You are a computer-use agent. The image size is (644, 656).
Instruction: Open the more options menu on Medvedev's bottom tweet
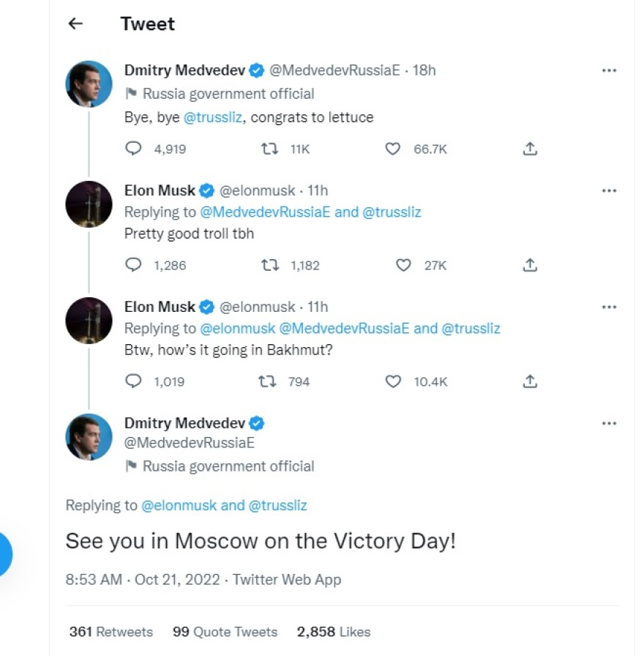(609, 422)
